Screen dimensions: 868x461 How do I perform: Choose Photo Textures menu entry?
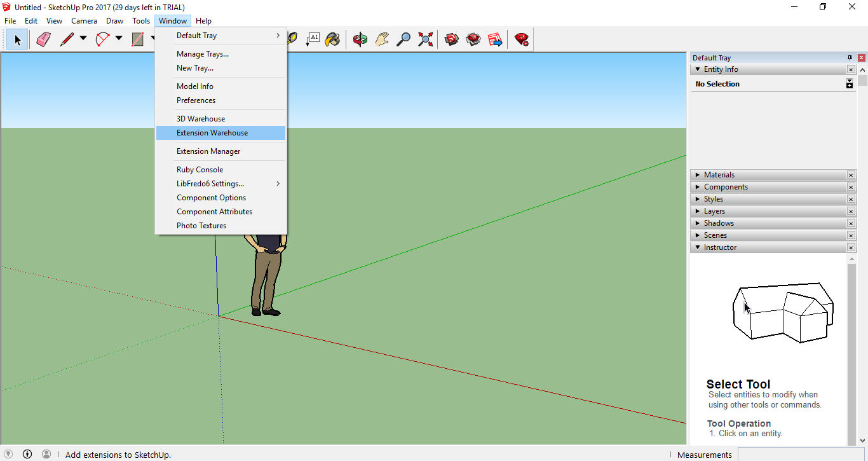click(x=220, y=226)
